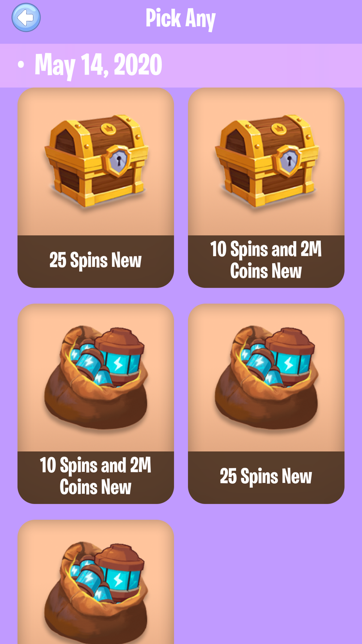This screenshot has width=362, height=644.
Task: Select the chest above '10 Spins and 2M Coins New'
Action: 266,162
